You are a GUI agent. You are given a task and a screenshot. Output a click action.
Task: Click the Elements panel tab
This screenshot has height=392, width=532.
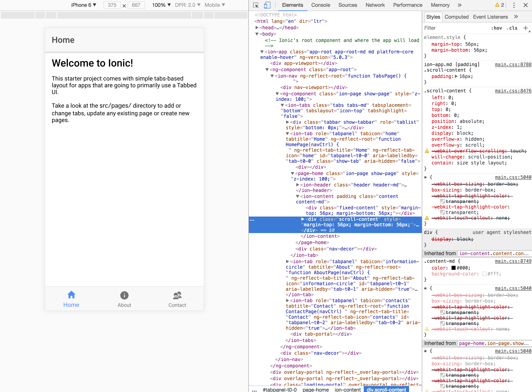(x=292, y=5)
